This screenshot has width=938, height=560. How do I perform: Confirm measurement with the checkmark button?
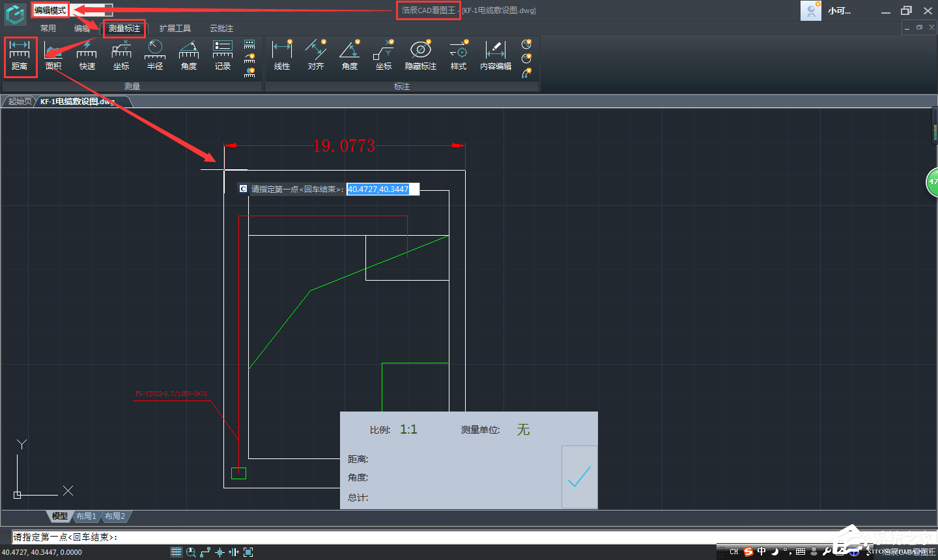pyautogui.click(x=579, y=477)
